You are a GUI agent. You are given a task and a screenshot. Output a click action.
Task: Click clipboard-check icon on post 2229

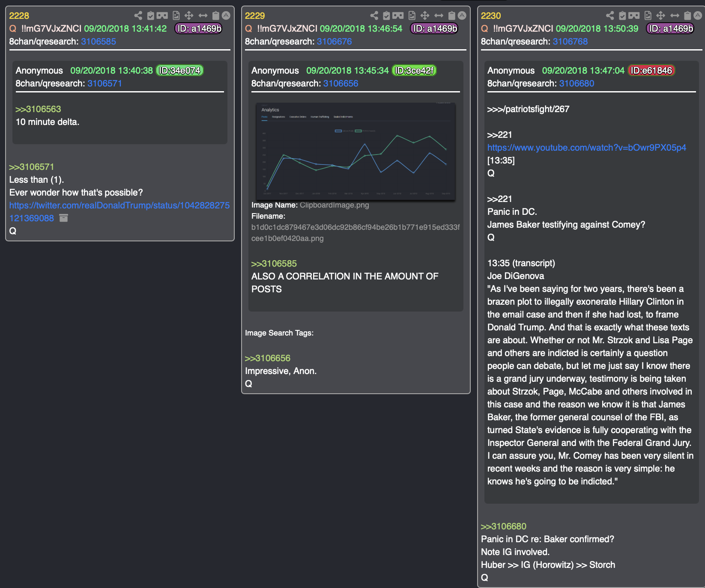coord(387,16)
